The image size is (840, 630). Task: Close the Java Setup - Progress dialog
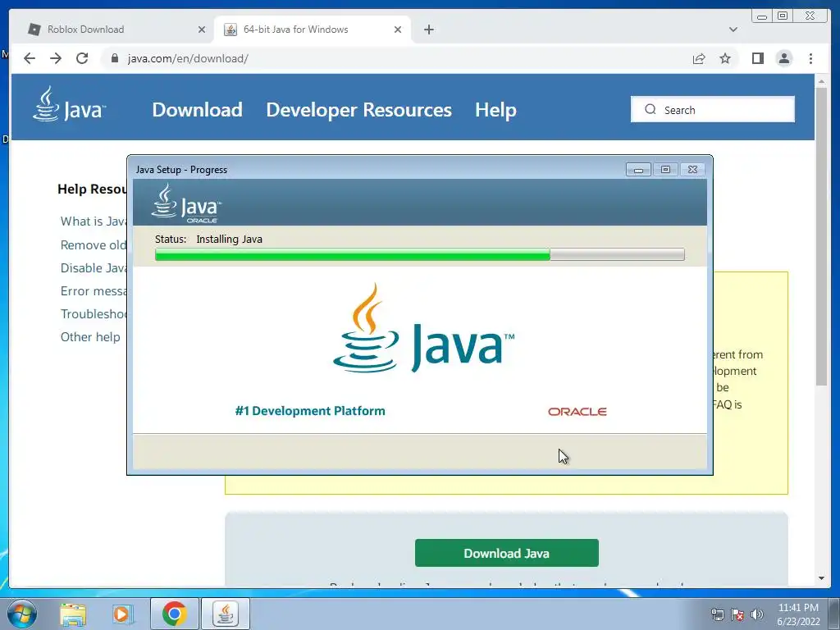(x=692, y=169)
